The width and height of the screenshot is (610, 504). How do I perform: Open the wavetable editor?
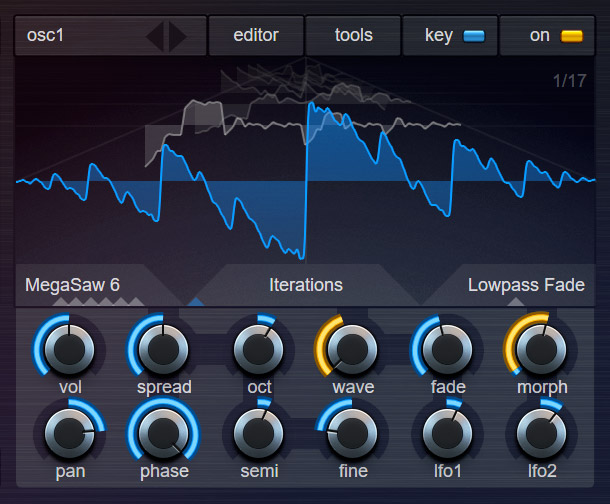pyautogui.click(x=255, y=36)
